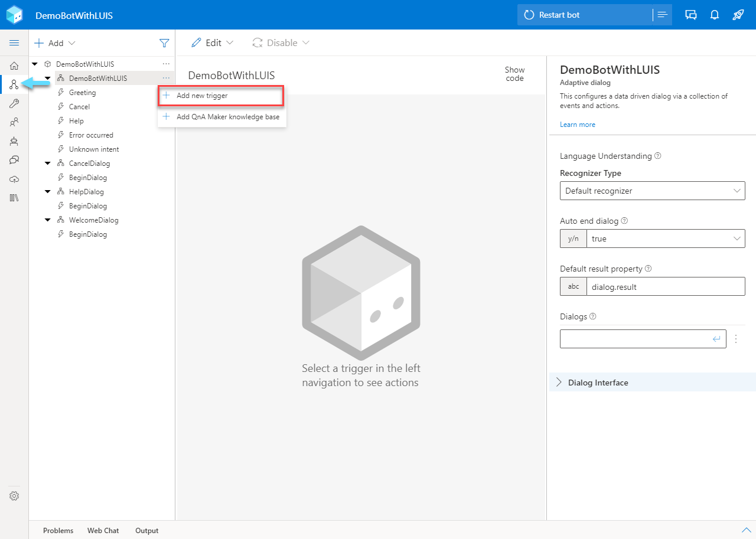The height and width of the screenshot is (539, 756).
Task: Expand bottom panel chevron
Action: pos(746,530)
